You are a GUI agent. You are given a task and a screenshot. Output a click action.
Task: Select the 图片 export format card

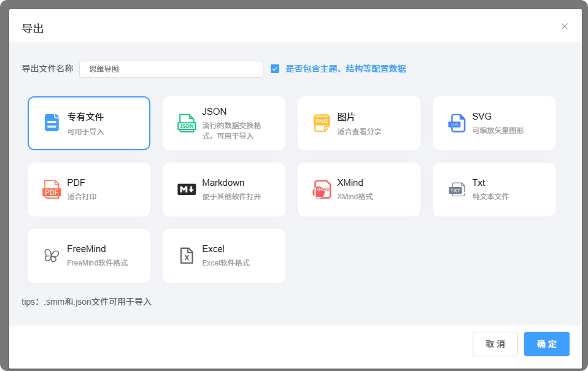pos(358,123)
